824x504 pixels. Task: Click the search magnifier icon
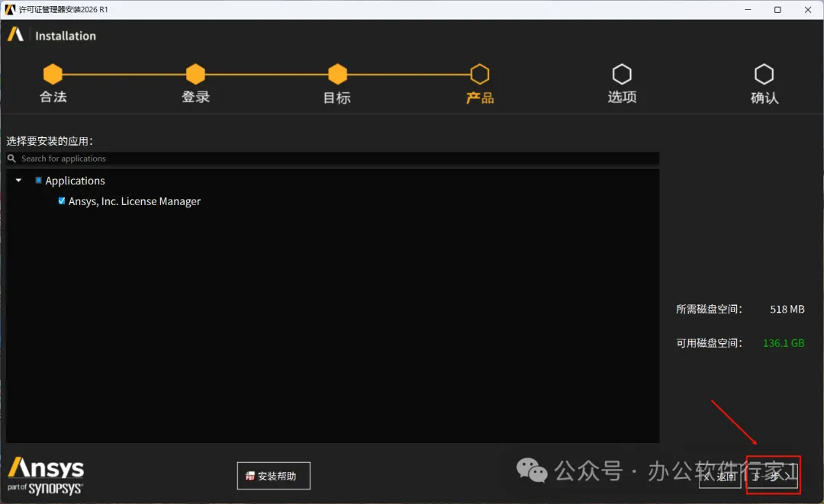pos(11,158)
